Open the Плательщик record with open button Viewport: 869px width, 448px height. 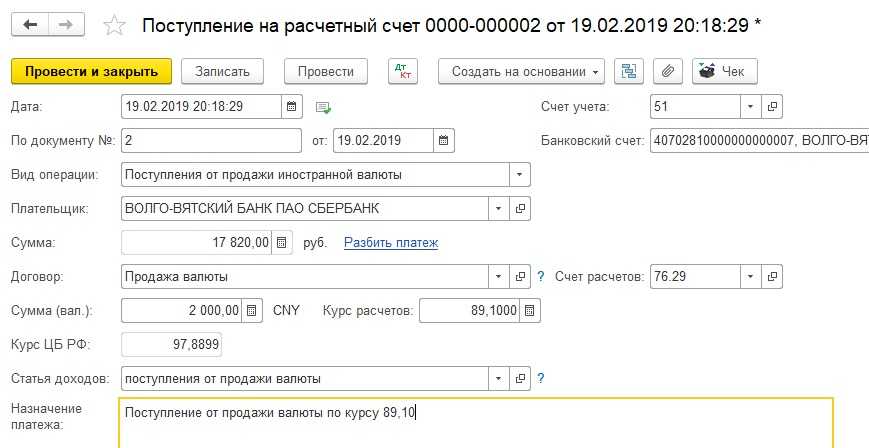(520, 208)
